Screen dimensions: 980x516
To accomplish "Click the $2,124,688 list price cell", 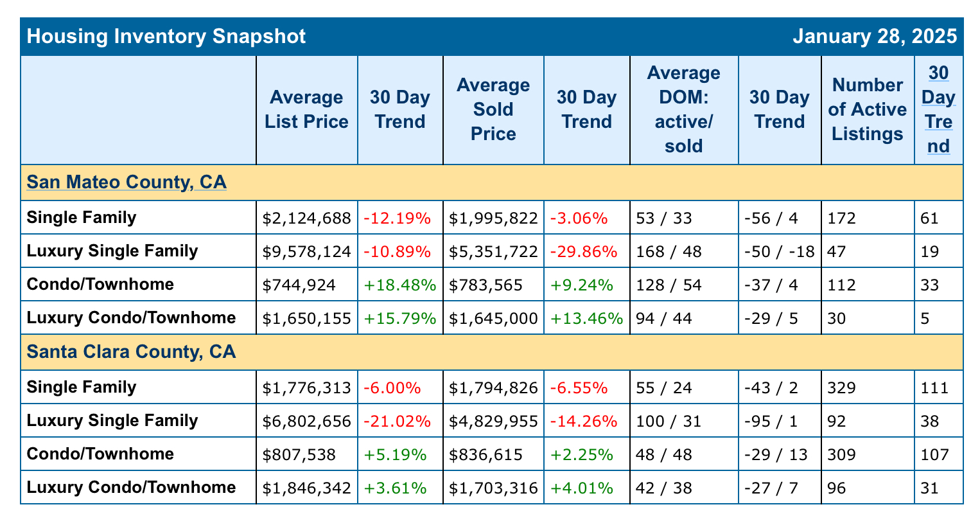I will click(306, 218).
